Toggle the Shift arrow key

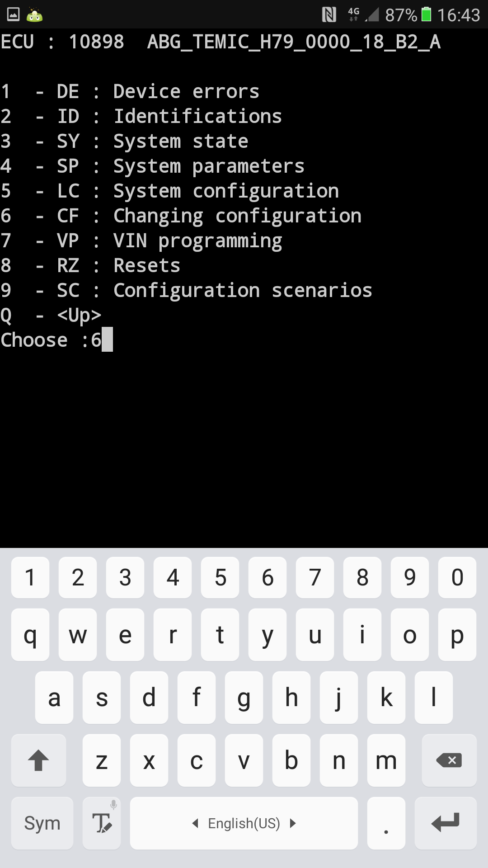(x=38, y=760)
